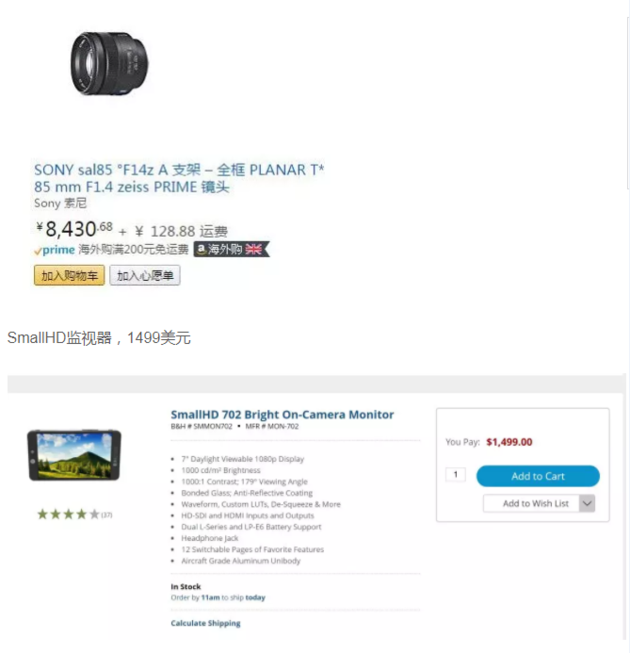Screen dimensions: 630x653
Task: Click the Sony 索尼 brand link
Action: pyautogui.click(x=60, y=203)
